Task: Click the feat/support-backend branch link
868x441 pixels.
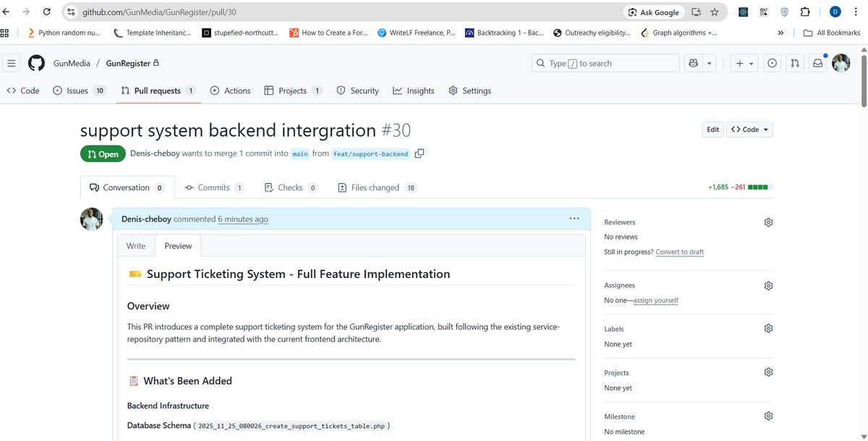Action: 371,154
